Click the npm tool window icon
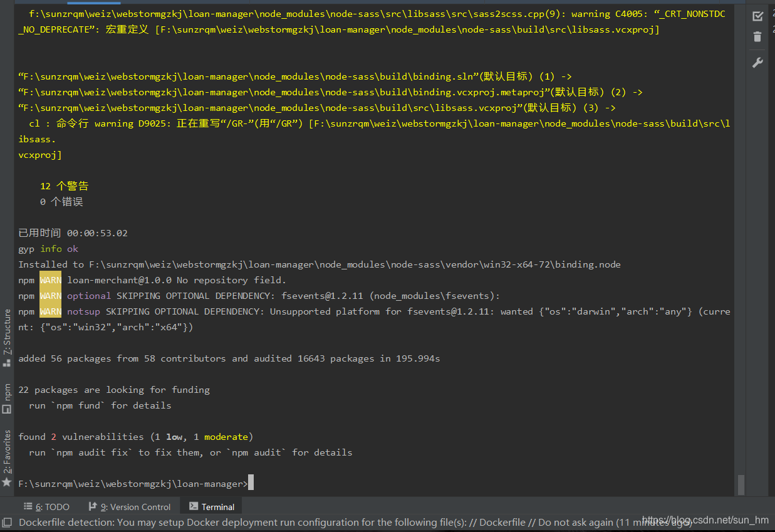Viewport: 775px width, 532px height. click(7, 409)
